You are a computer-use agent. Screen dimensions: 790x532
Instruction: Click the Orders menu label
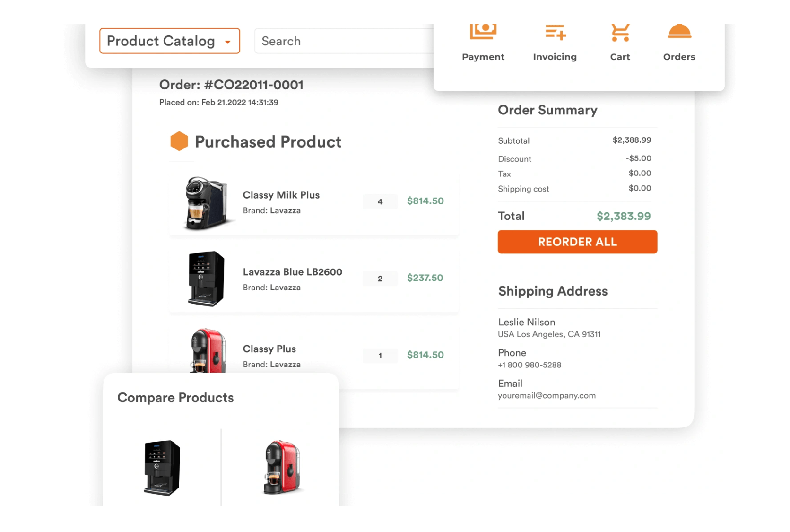click(x=679, y=57)
